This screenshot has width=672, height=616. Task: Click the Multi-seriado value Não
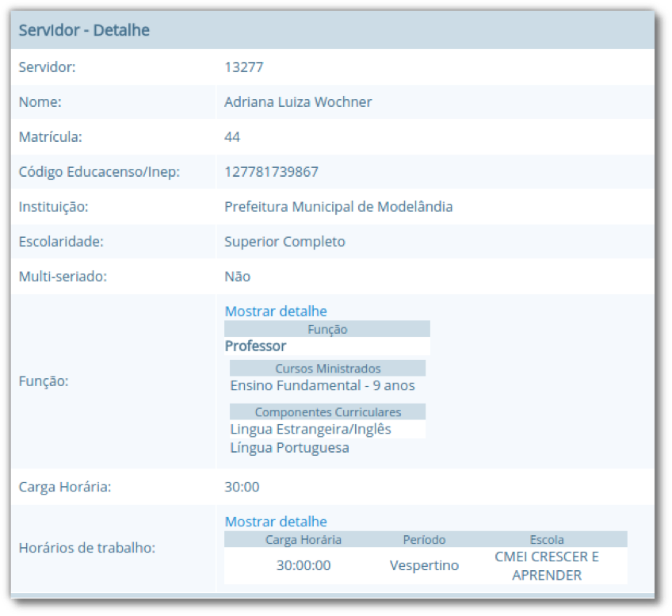235,277
